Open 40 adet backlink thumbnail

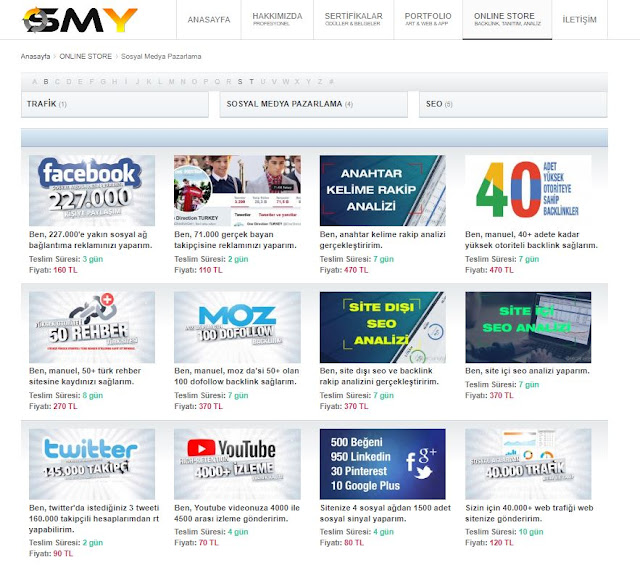point(528,190)
